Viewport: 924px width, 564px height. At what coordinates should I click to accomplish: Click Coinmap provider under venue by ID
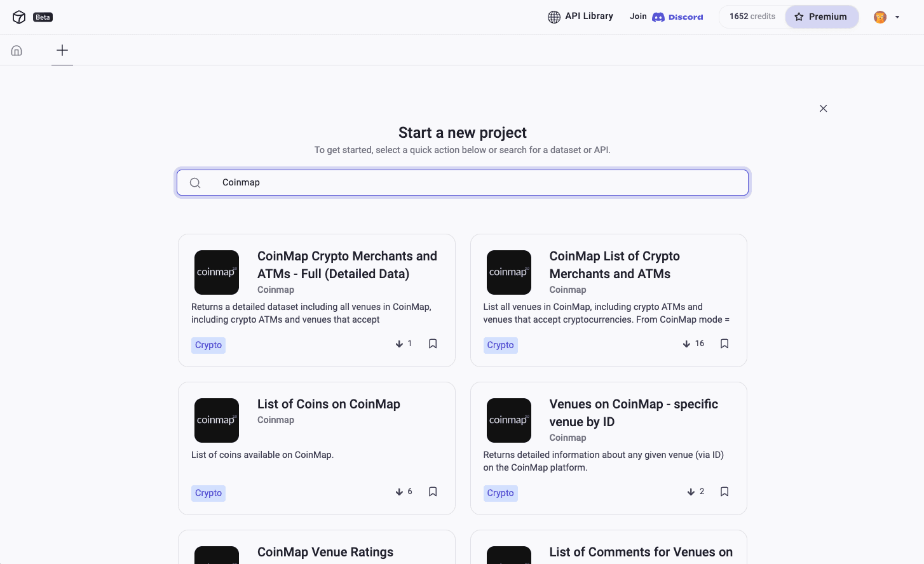click(567, 438)
